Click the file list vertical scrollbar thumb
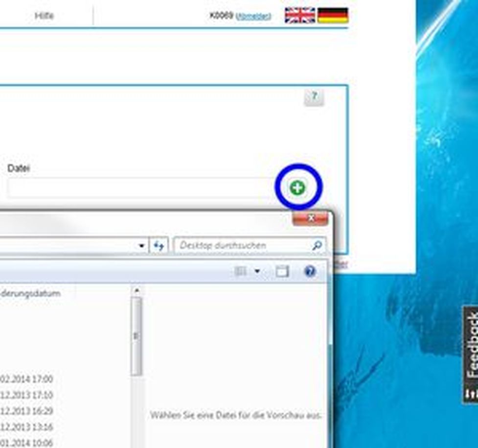Viewport: 478px width, 448px height. click(137, 336)
